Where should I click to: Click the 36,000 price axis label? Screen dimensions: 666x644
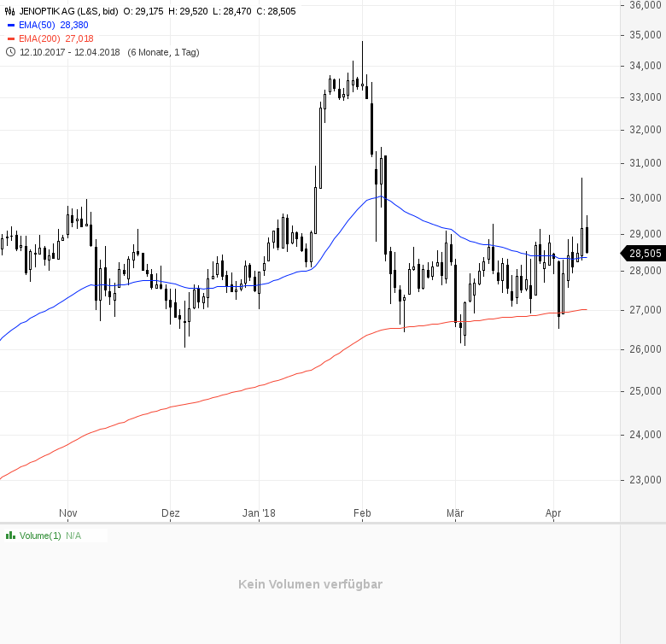click(x=646, y=4)
